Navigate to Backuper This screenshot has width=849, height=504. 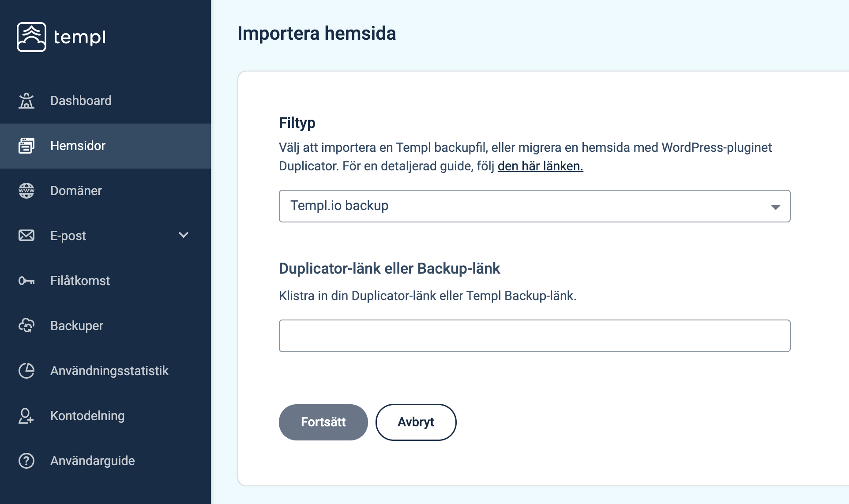coord(105,326)
